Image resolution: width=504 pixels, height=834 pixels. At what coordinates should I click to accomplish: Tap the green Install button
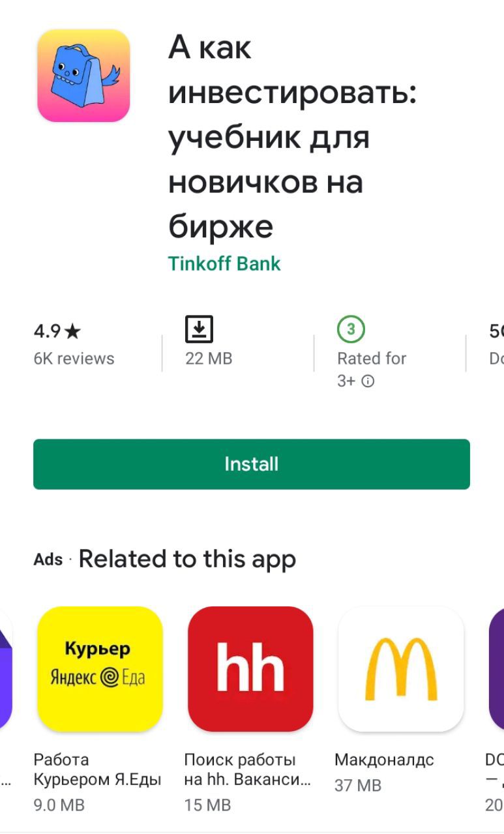[x=252, y=464]
